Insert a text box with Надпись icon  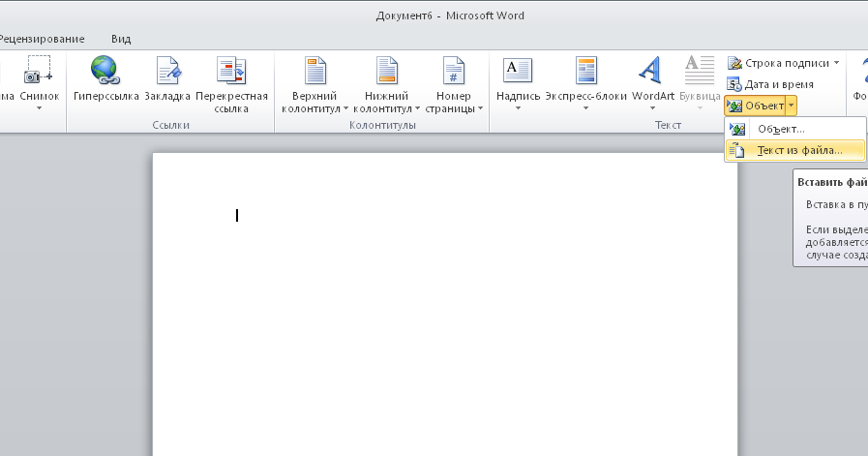(518, 71)
